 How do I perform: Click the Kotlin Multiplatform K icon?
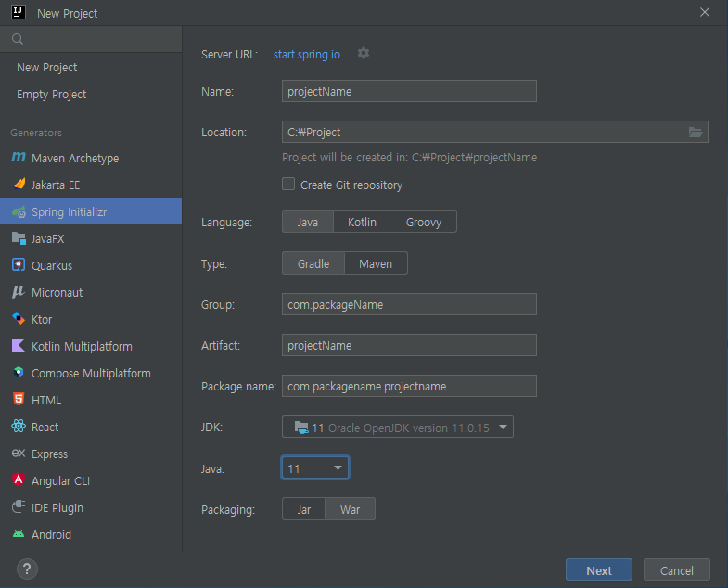[x=19, y=346]
